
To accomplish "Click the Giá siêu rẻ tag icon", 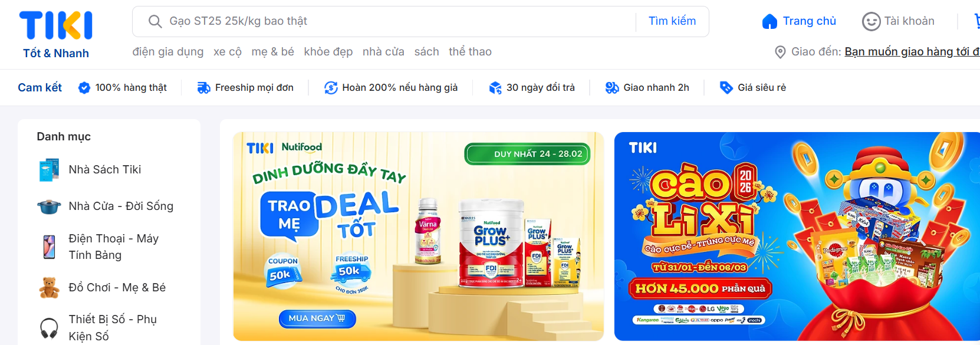I will click(x=726, y=88).
